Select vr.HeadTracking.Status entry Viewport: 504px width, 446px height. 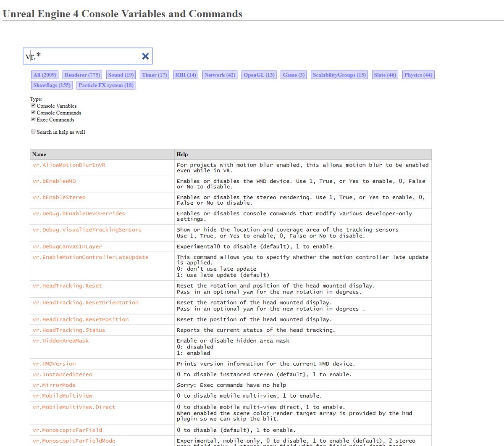[x=69, y=330]
